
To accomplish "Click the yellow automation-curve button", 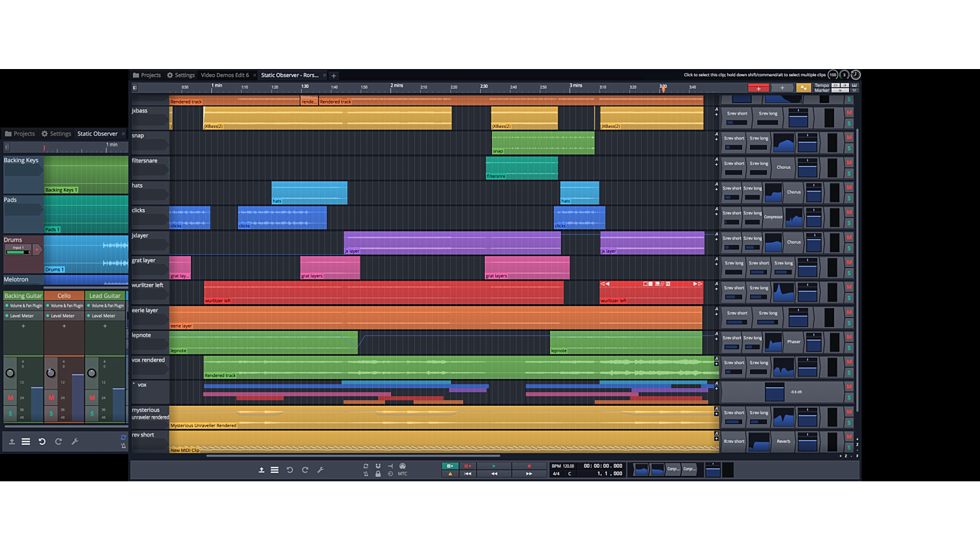I will pyautogui.click(x=803, y=88).
